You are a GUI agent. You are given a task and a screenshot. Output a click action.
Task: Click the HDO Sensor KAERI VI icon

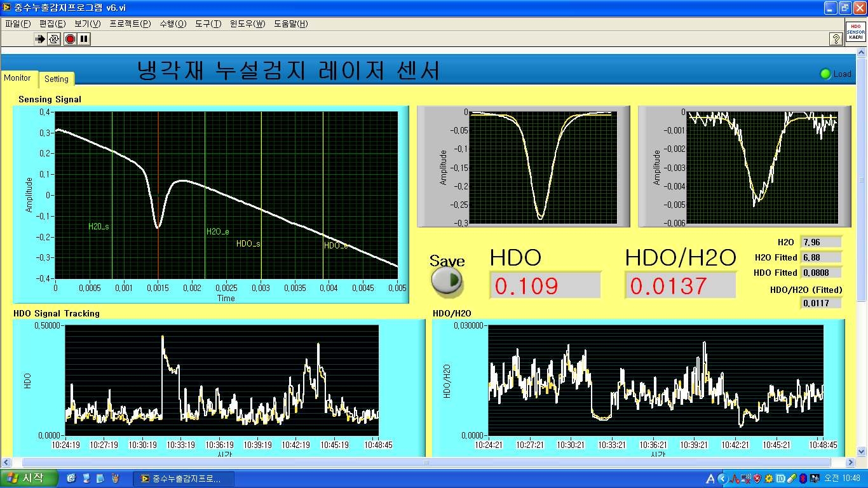point(855,32)
